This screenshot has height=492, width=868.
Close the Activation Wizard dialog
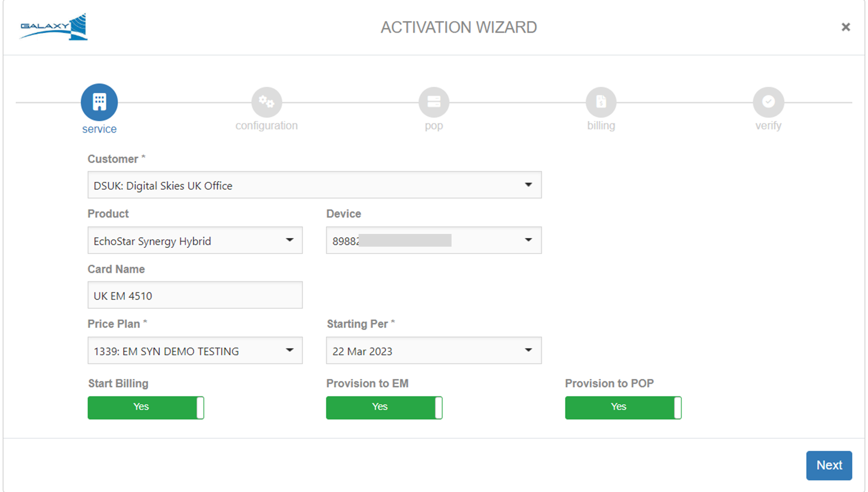(846, 27)
